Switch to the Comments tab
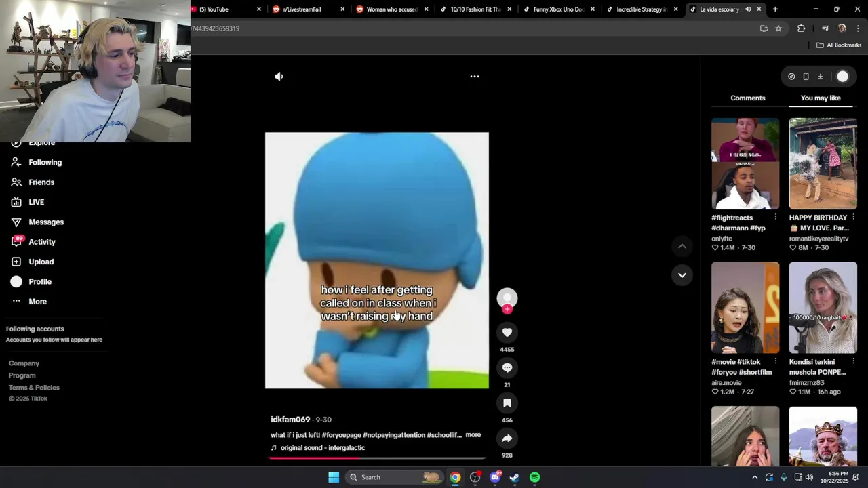Viewport: 868px width, 488px height. pos(748,98)
